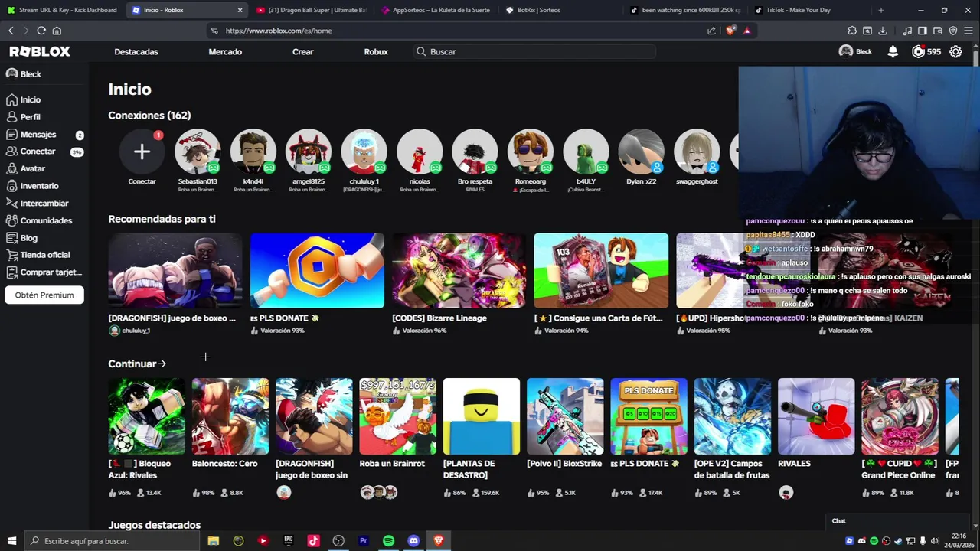Click the system tray volume icon
This screenshot has width=980, height=551.
tap(935, 541)
